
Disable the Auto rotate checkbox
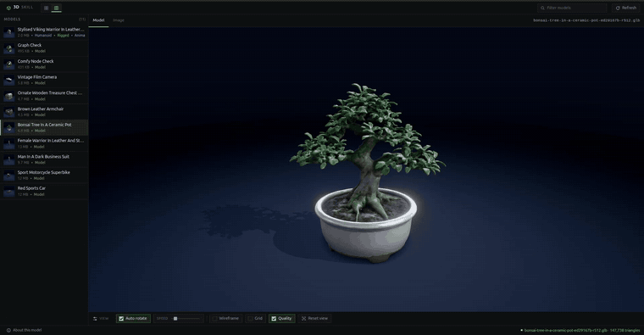(x=121, y=319)
